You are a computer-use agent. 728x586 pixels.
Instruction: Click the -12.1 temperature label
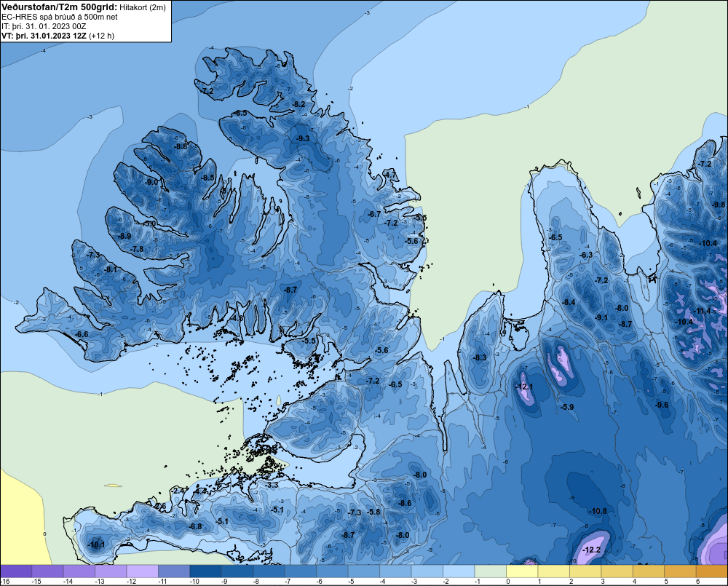[x=524, y=387]
